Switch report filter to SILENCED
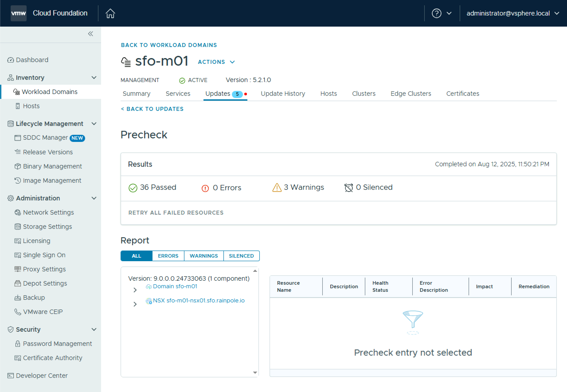Viewport: 567px width, 392px height. coord(241,256)
